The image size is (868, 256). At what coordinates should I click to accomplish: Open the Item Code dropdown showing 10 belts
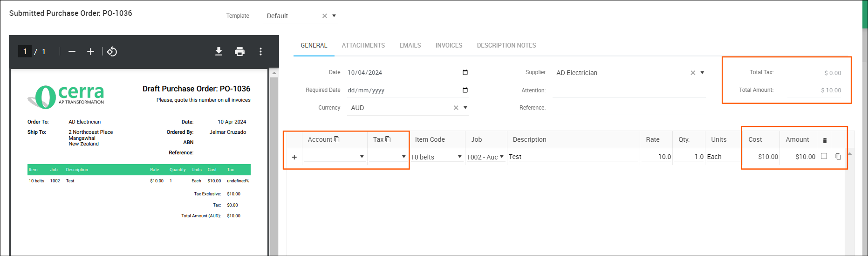460,157
